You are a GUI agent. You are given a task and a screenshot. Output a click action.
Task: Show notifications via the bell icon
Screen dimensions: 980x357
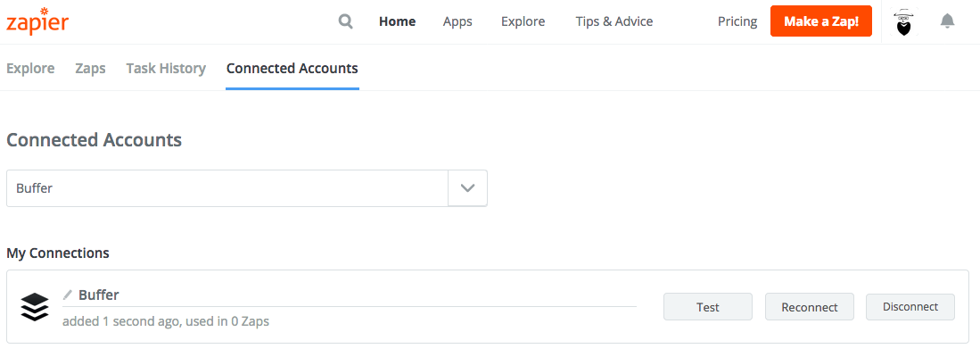click(948, 21)
